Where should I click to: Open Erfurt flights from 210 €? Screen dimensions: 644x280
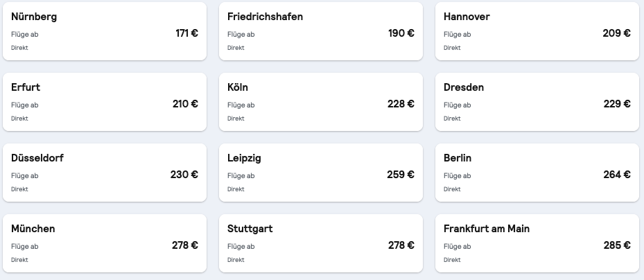click(104, 102)
